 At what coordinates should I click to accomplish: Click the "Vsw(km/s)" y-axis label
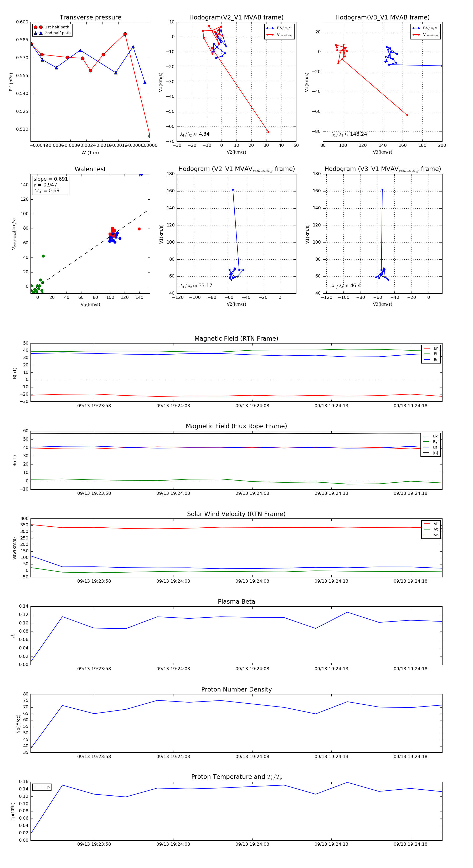coord(14,548)
